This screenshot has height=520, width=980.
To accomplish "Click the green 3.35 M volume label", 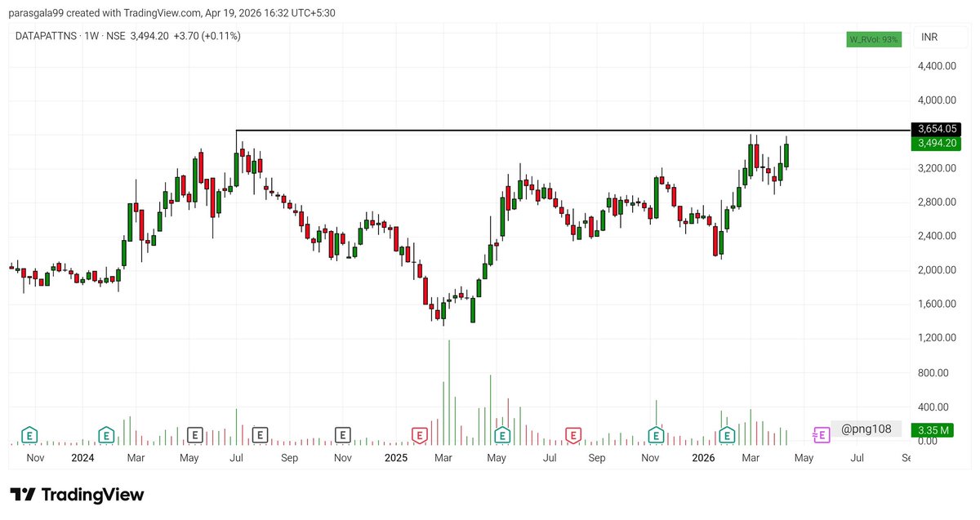I will tap(933, 430).
